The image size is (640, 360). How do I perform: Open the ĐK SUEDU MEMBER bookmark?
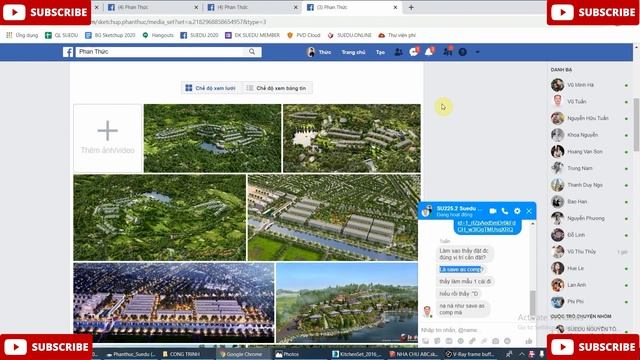[x=252, y=36]
